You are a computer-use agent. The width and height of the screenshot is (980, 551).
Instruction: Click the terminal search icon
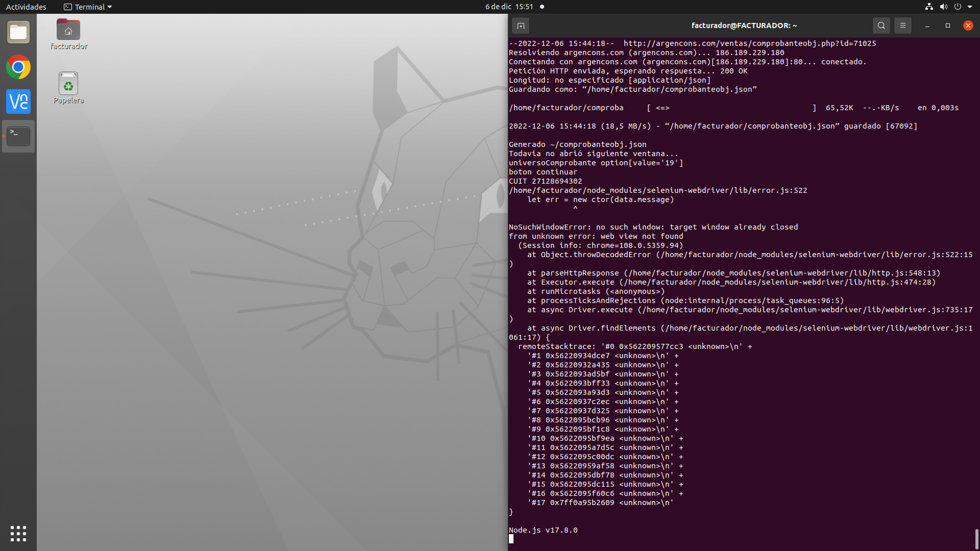(x=881, y=26)
